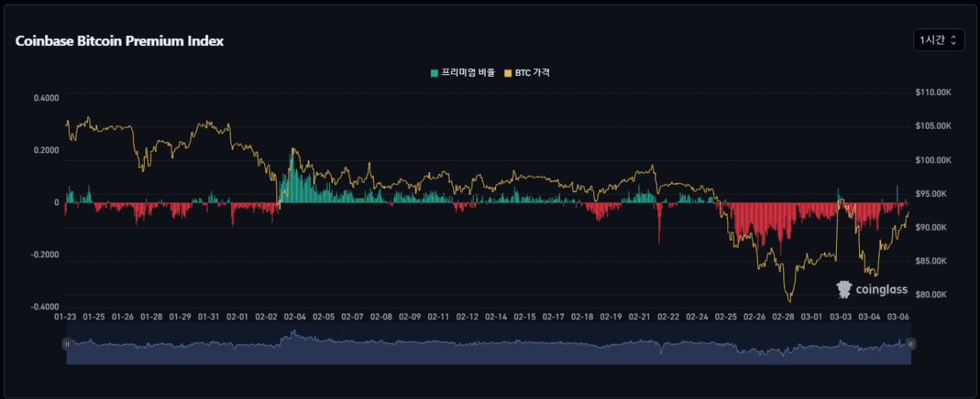Image resolution: width=980 pixels, height=399 pixels.
Task: Click the 0.4000 left axis label
Action: (x=46, y=98)
